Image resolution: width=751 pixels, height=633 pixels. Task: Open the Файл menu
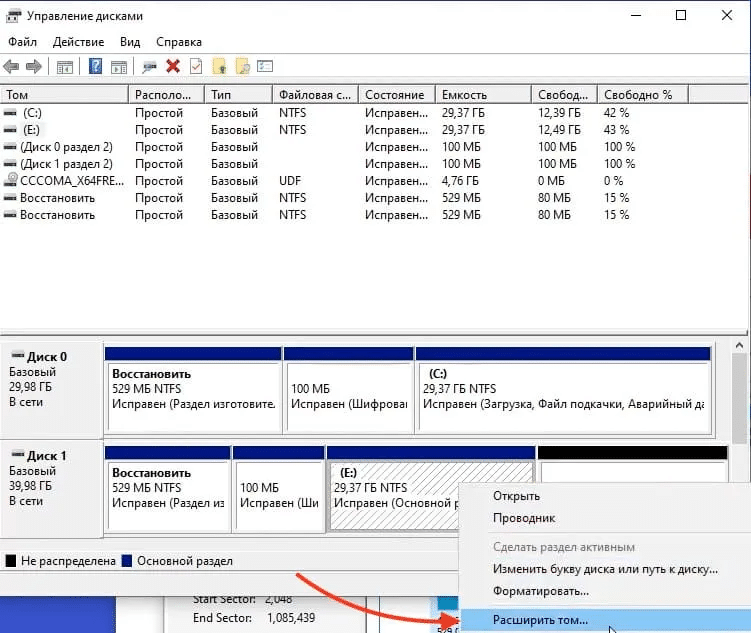coord(22,42)
